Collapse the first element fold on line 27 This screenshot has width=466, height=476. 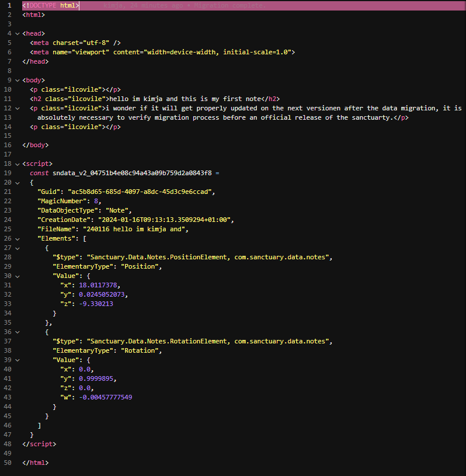[18, 248]
